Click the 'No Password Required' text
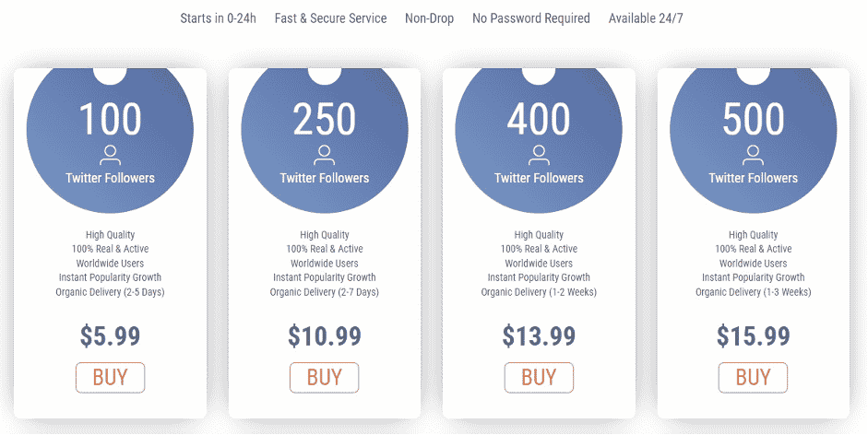 [x=530, y=18]
